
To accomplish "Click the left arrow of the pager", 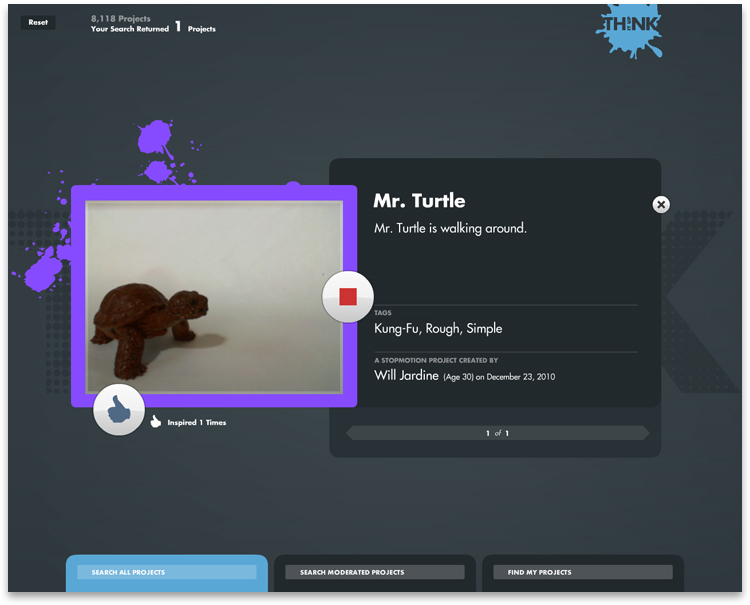I will coord(351,433).
